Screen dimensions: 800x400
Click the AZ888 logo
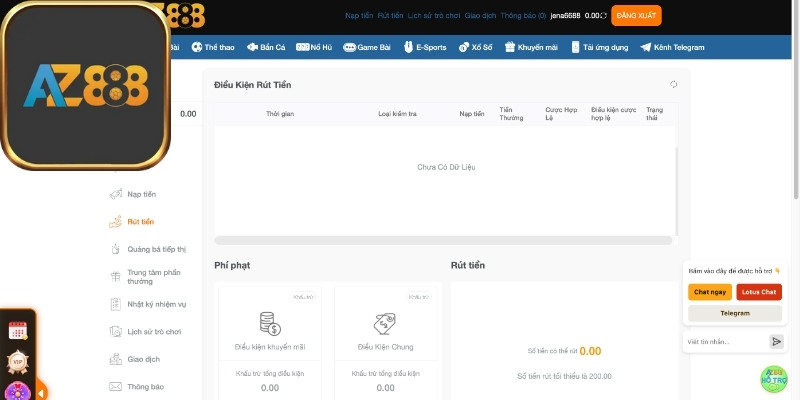[x=86, y=85]
